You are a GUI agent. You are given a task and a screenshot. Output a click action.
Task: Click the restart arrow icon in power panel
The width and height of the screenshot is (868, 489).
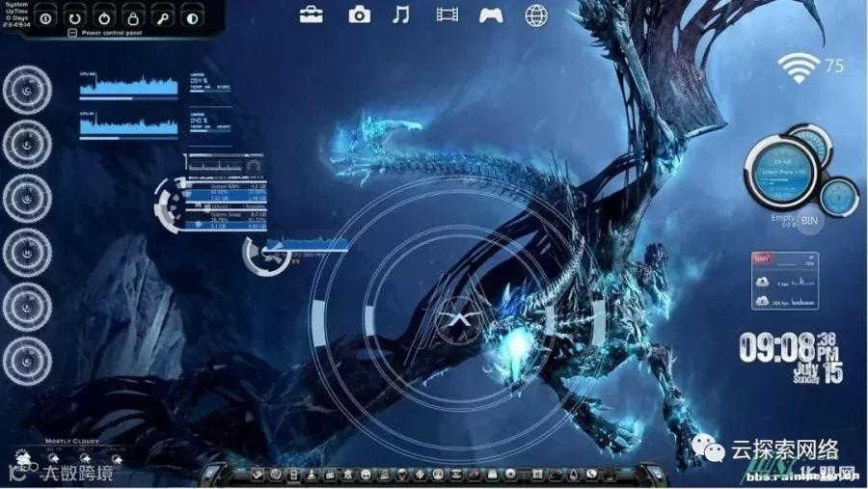74,17
